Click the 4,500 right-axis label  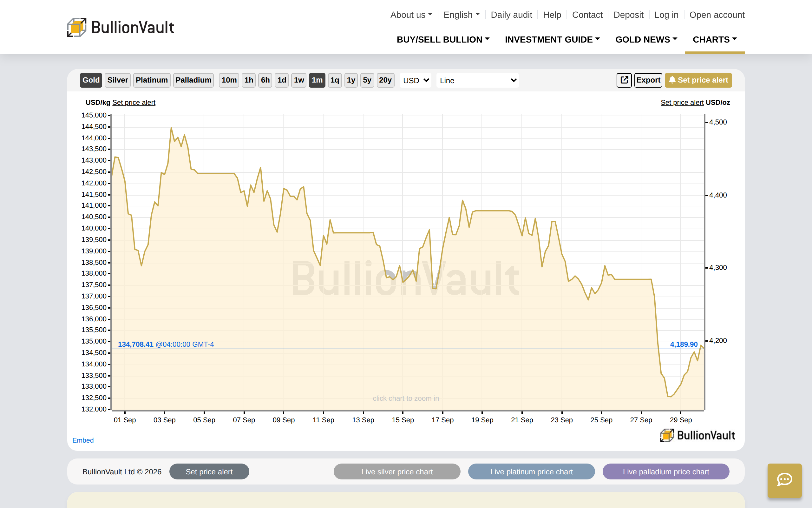tap(718, 122)
